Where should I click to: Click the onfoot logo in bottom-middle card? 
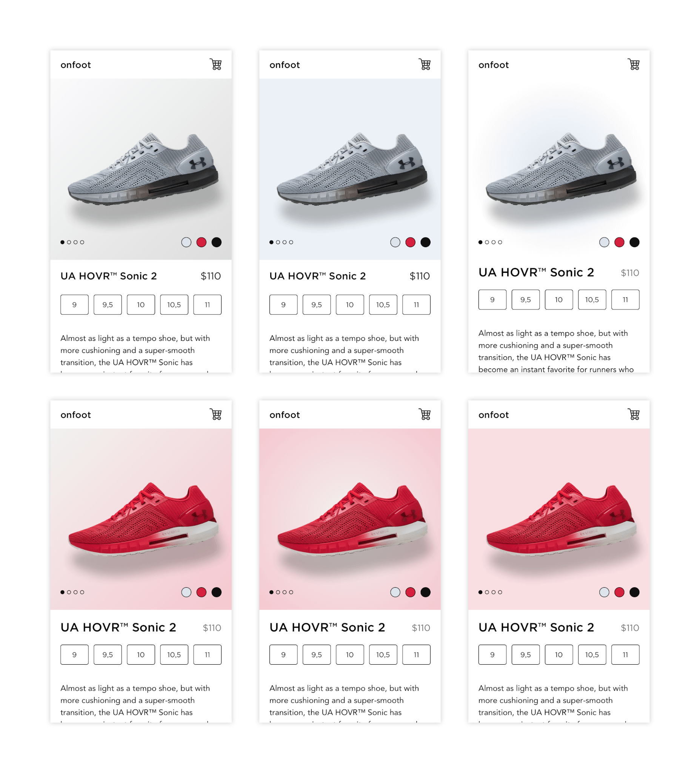tap(285, 415)
